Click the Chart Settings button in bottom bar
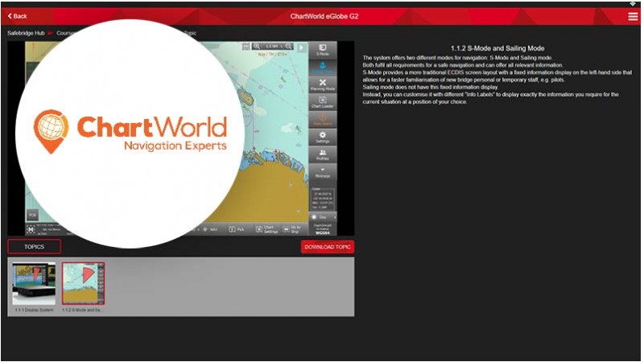 [x=270, y=228]
